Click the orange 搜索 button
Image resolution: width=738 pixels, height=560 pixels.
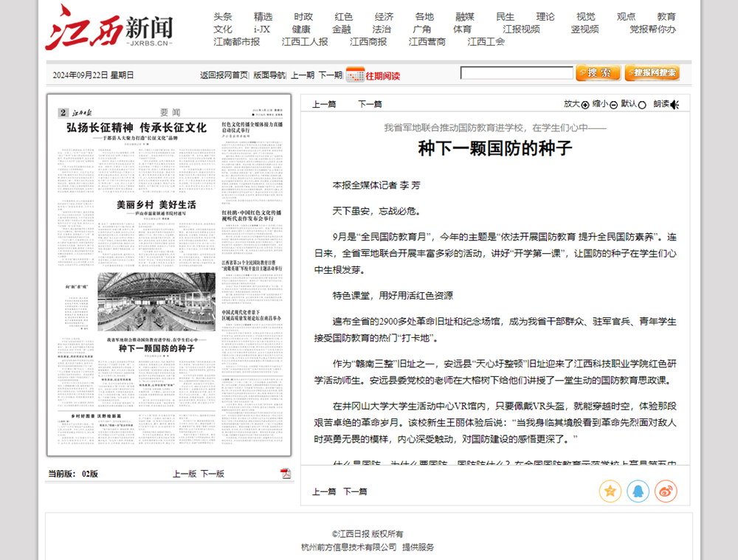click(598, 73)
